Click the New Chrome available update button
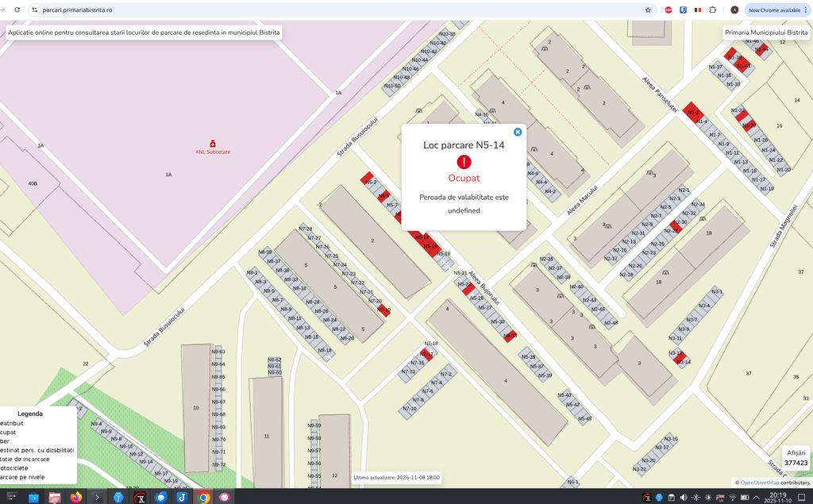 (775, 10)
